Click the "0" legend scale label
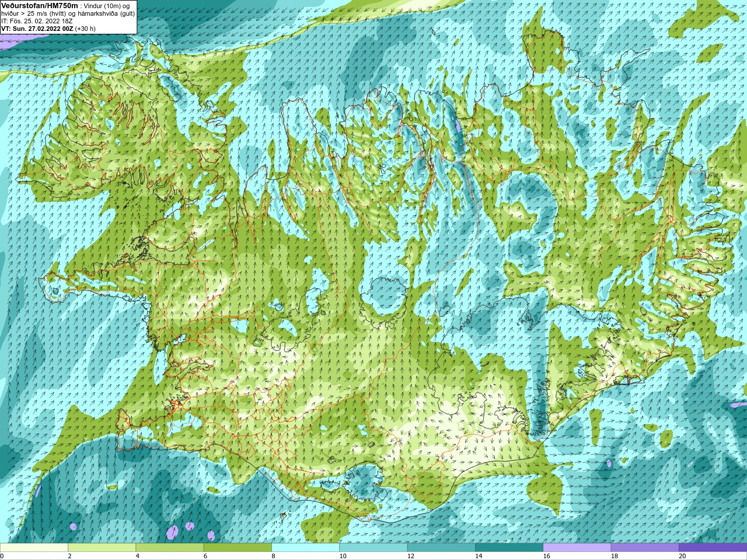Image resolution: width=747 pixels, height=560 pixels. pos(2,556)
